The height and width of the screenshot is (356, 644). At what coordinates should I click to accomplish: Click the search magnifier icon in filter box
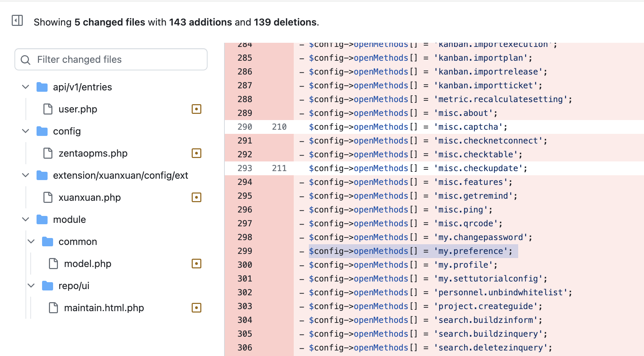tap(26, 60)
